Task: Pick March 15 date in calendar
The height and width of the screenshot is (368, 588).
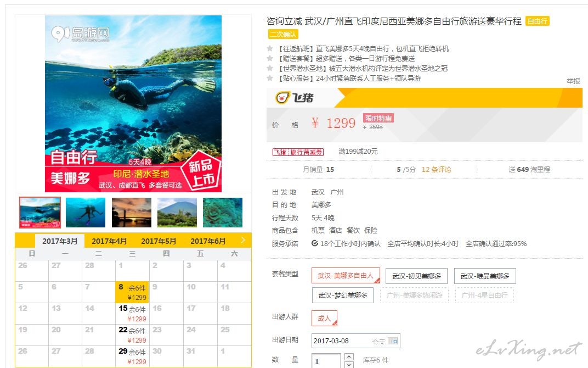Action: tap(132, 314)
